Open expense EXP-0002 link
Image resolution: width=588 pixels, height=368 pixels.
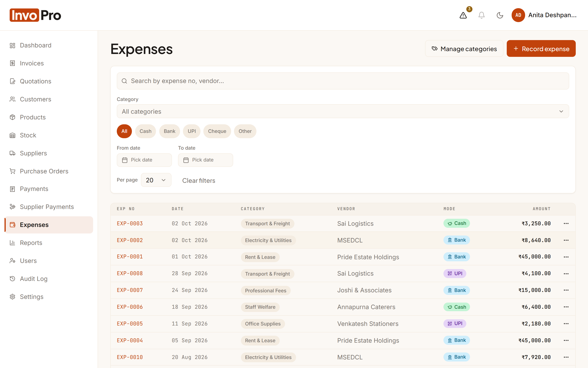point(130,240)
